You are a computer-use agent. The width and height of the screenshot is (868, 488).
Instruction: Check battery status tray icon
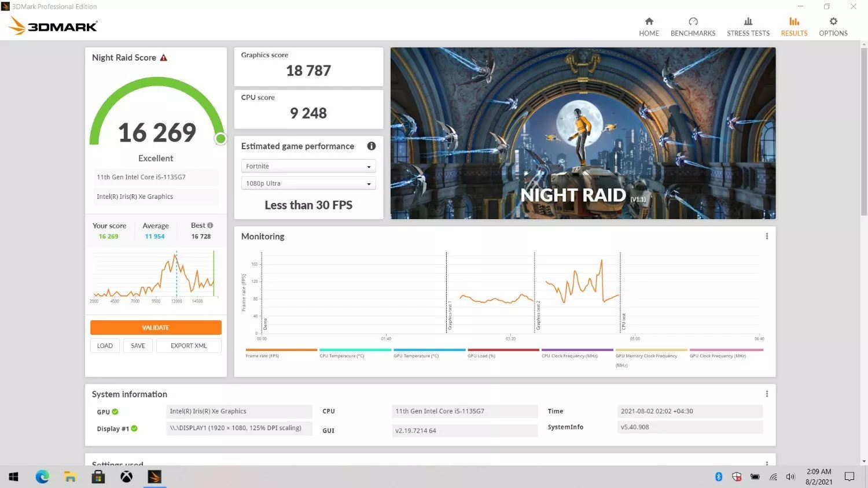click(x=755, y=477)
